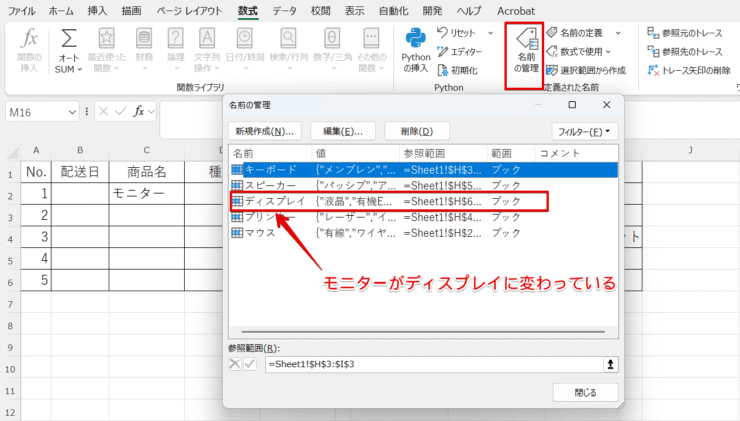This screenshot has height=421, width=740.
Task: Click the Insert Function (関数の挿入) icon
Action: [29, 39]
